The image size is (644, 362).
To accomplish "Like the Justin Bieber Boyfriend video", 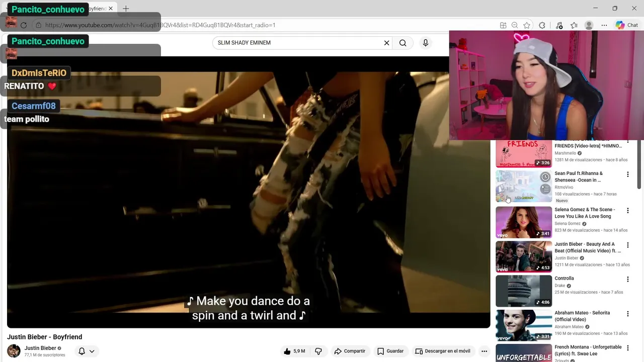I will point(295,351).
